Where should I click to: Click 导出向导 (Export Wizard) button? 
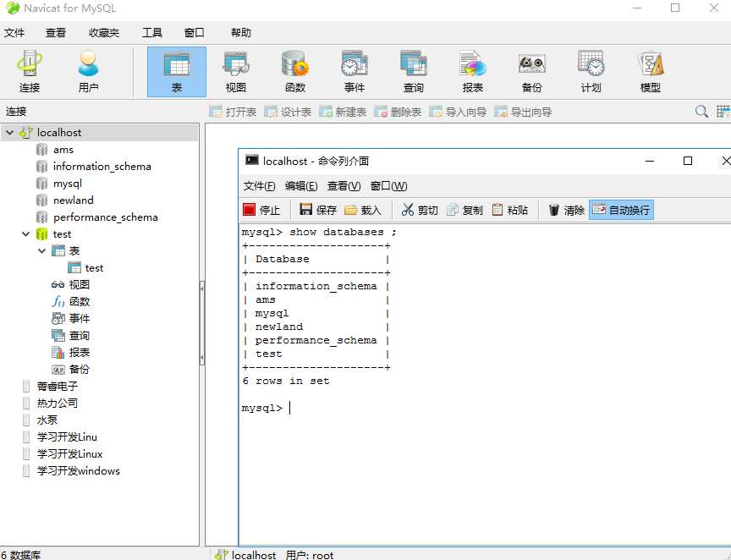(x=523, y=112)
